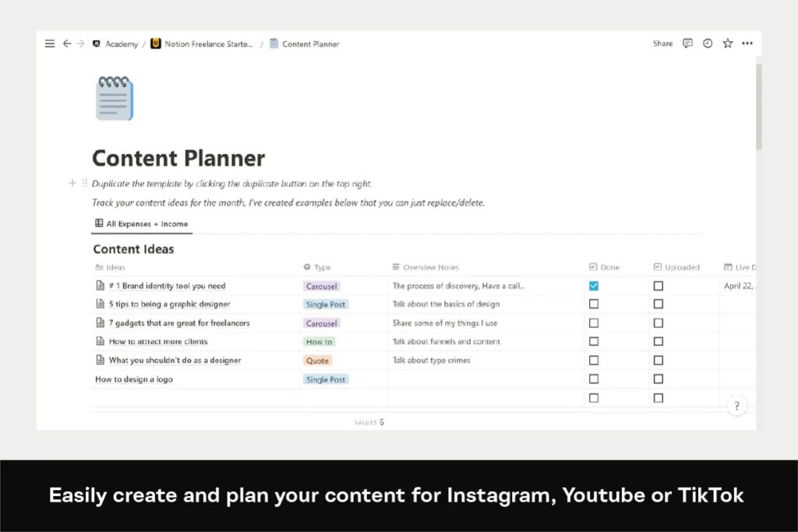Open the updates clock icon

[x=707, y=44]
